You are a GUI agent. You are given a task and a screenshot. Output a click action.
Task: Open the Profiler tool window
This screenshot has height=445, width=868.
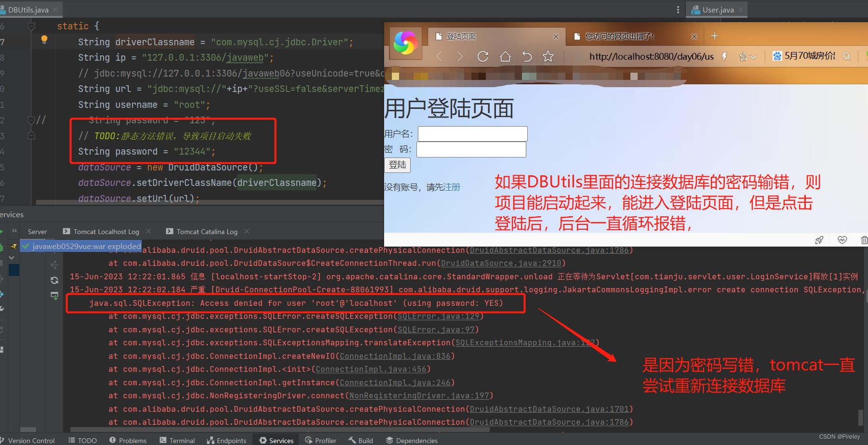[320, 440]
